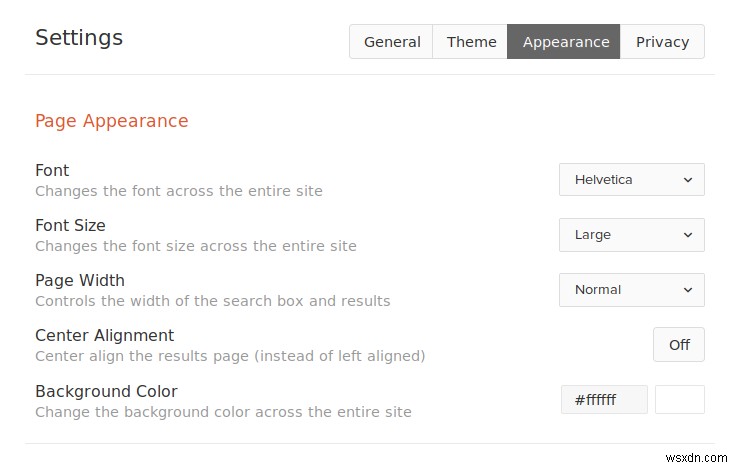
Task: Expand the Font Size dropdown set to Large
Action: [631, 235]
